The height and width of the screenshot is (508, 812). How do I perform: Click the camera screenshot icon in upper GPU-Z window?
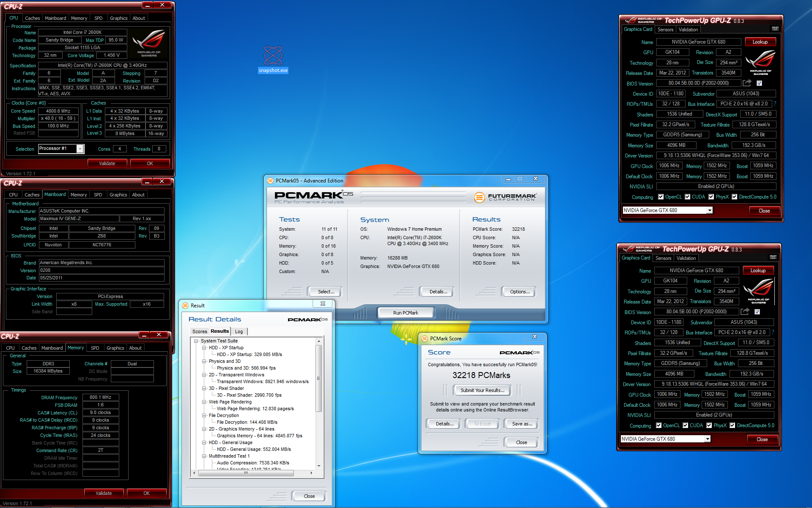click(x=775, y=29)
